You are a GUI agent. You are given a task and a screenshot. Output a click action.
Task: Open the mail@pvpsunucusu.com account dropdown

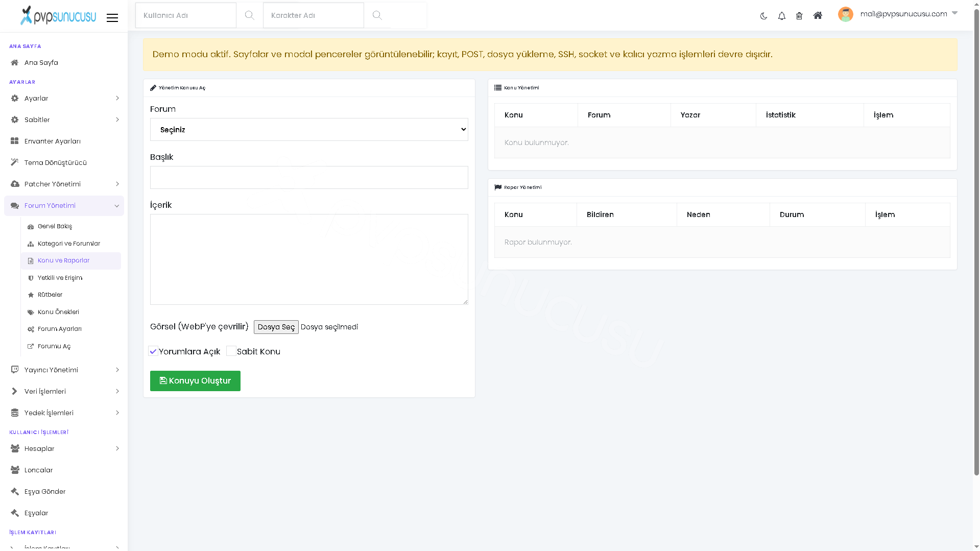point(908,14)
